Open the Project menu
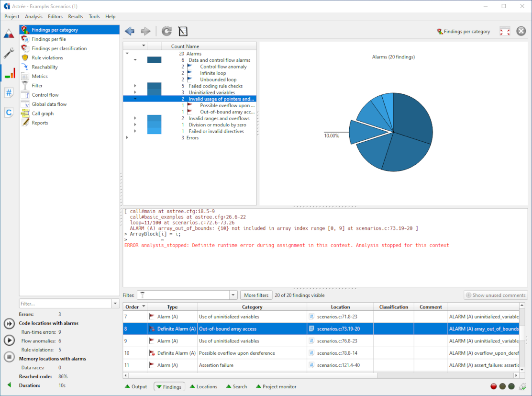Image resolution: width=532 pixels, height=396 pixels. pyautogui.click(x=12, y=16)
